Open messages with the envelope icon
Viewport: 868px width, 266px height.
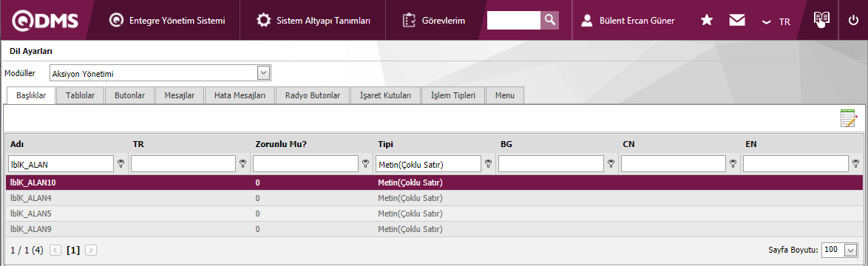tap(737, 21)
